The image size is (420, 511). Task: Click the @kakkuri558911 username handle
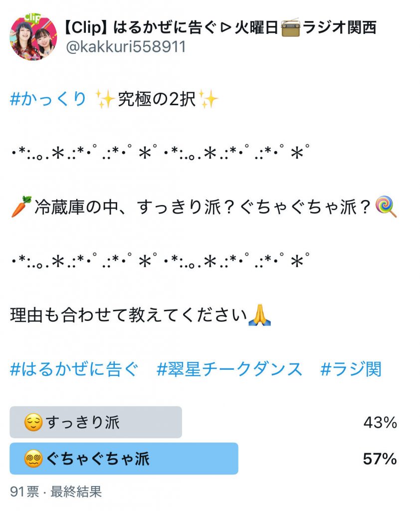[126, 47]
